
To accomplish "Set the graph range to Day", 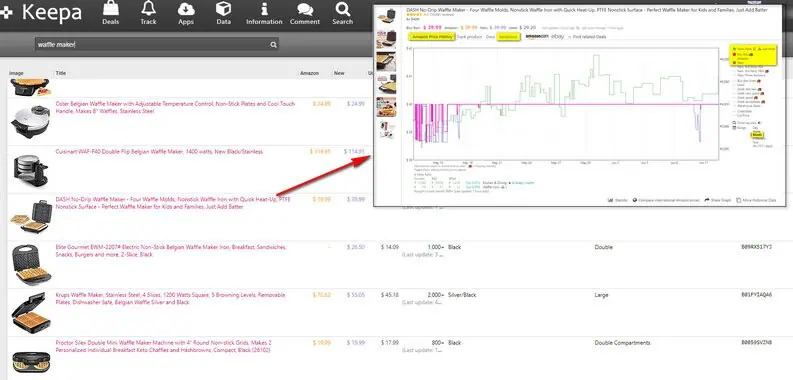I will (x=756, y=128).
